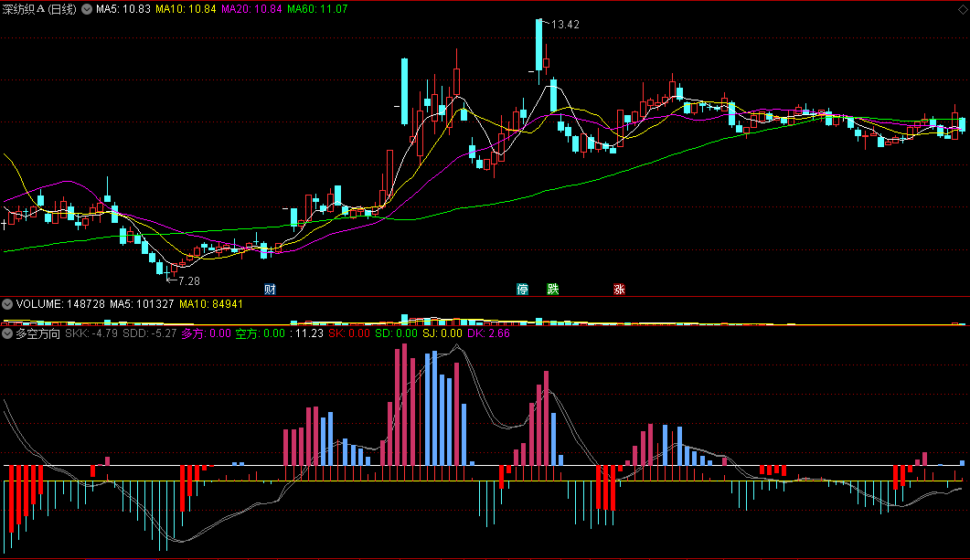Expand the VOLUME indicator dropdown arrow
Image resolution: width=970 pixels, height=560 pixels.
pyautogui.click(x=7, y=304)
